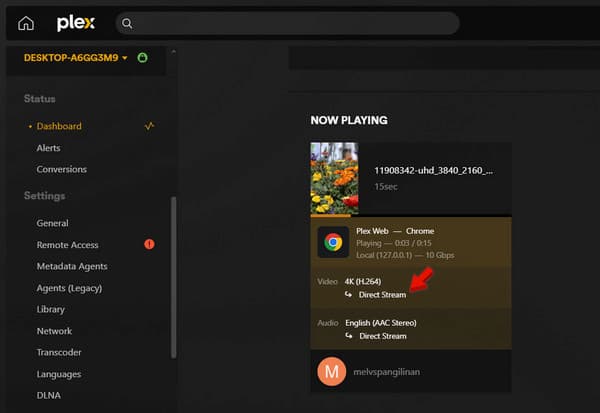Open Agents (Legacy) settings
Image resolution: width=600 pixels, height=413 pixels.
pyautogui.click(x=69, y=288)
